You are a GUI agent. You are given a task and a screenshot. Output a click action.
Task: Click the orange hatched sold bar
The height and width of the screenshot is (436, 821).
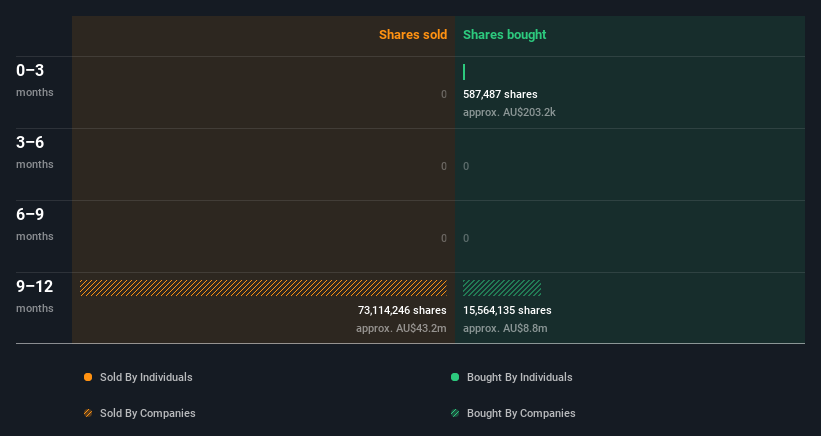(263, 288)
